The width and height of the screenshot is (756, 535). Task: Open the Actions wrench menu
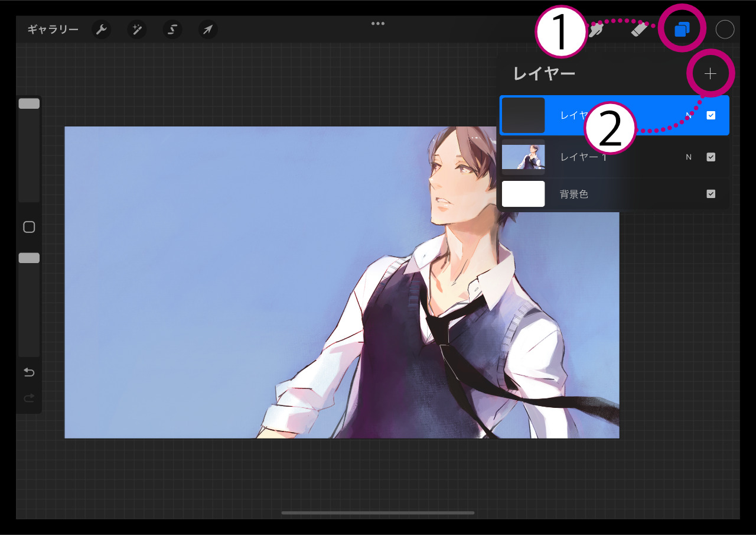click(x=102, y=30)
